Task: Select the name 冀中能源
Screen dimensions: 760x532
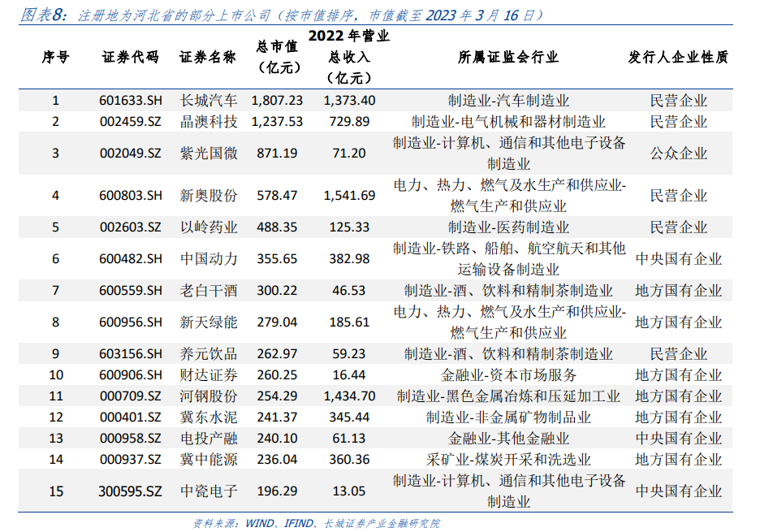Action: [x=209, y=459]
